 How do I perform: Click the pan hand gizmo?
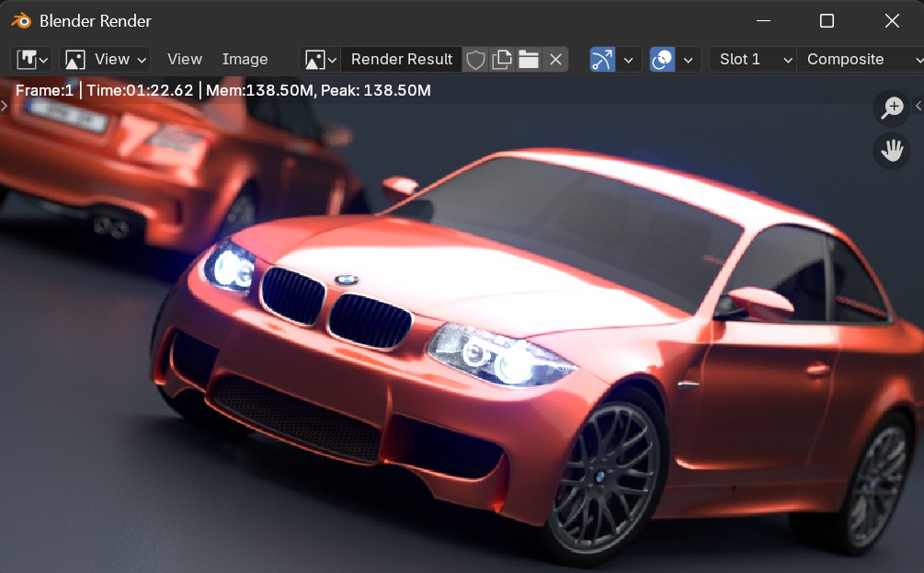click(x=891, y=151)
